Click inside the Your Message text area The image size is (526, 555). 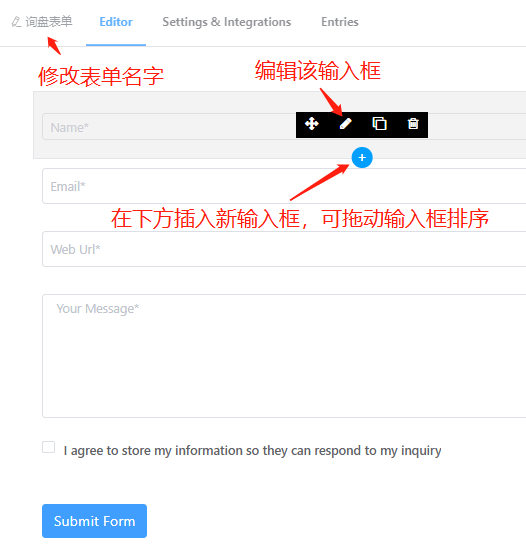[x=284, y=356]
